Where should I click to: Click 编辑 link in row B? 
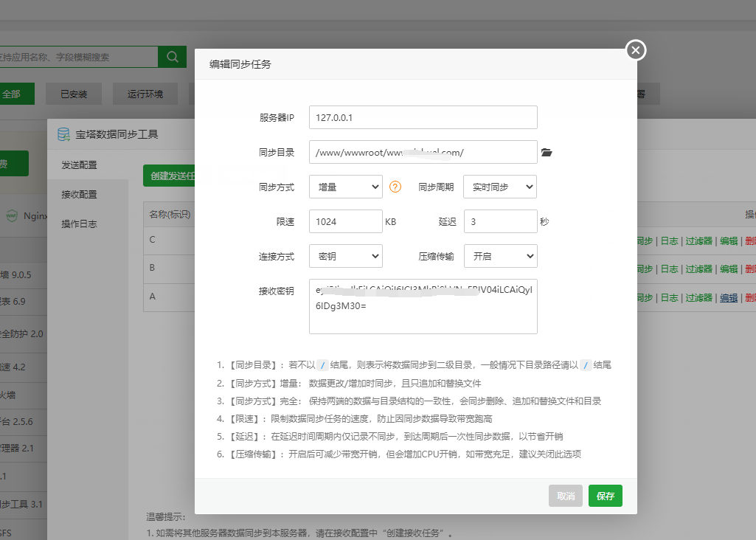[729, 269]
